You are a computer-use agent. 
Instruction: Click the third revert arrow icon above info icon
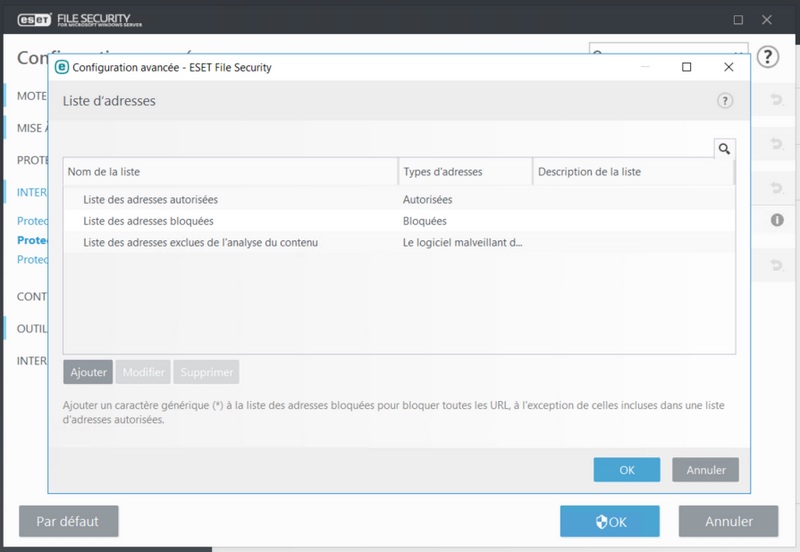(776, 188)
